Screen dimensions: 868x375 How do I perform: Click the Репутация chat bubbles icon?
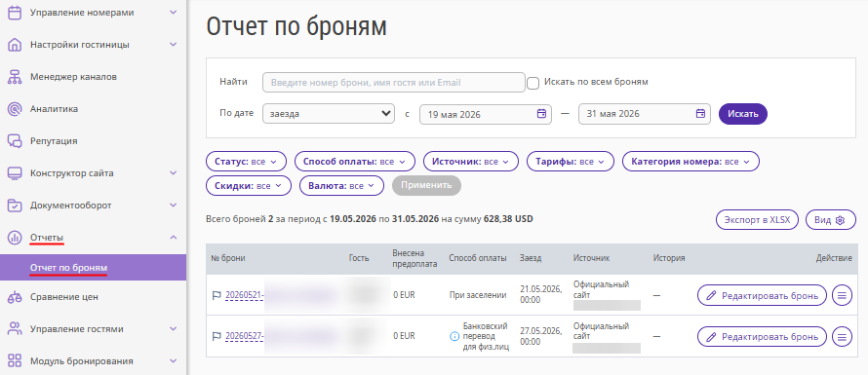(x=15, y=141)
